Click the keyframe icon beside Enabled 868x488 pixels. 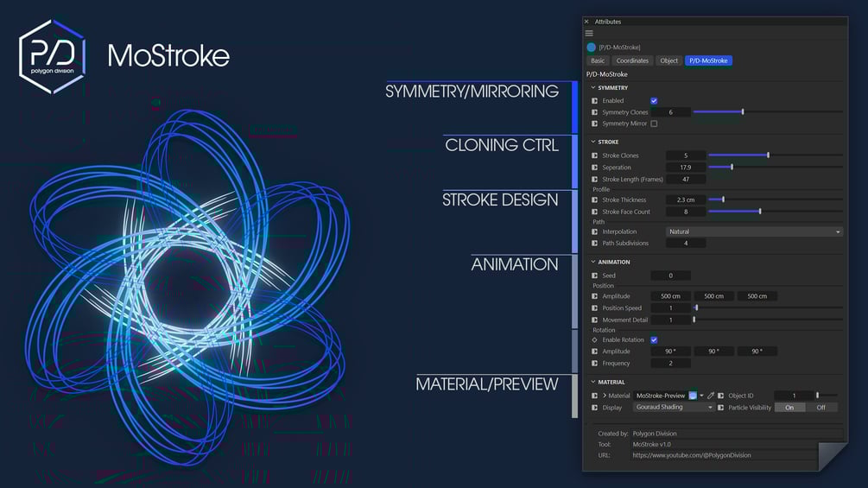tap(594, 101)
